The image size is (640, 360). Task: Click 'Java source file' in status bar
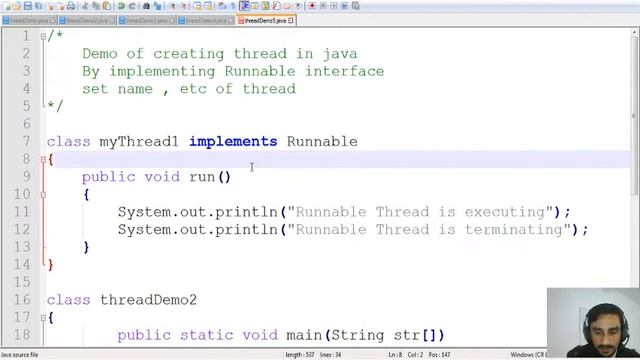pyautogui.click(x=20, y=355)
